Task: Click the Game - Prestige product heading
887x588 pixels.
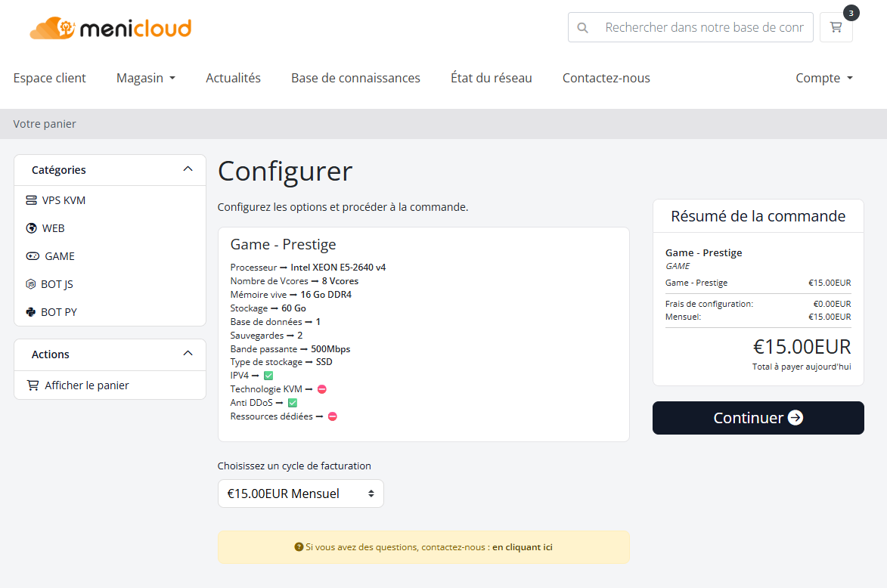Action: point(283,244)
